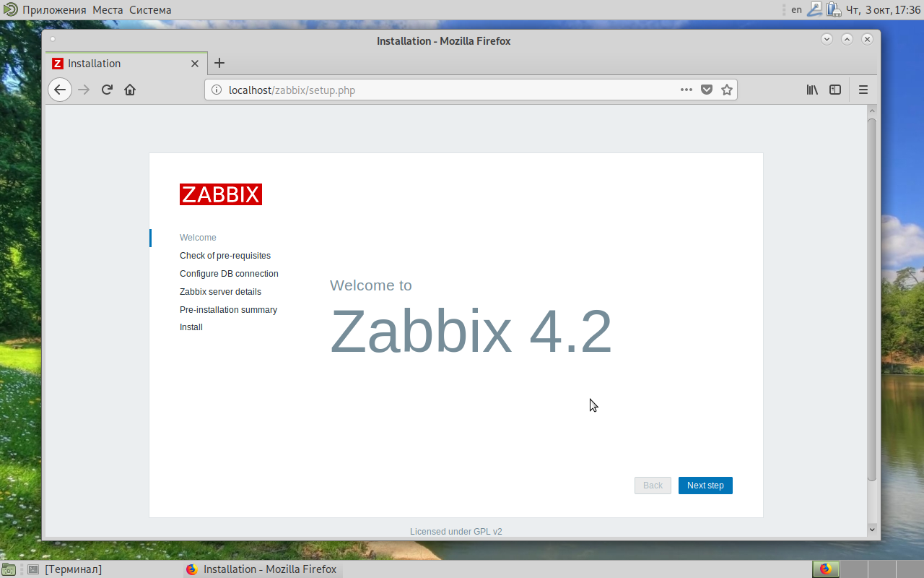Select the Installation browser tab
The image size is (924, 578).
[126, 64]
